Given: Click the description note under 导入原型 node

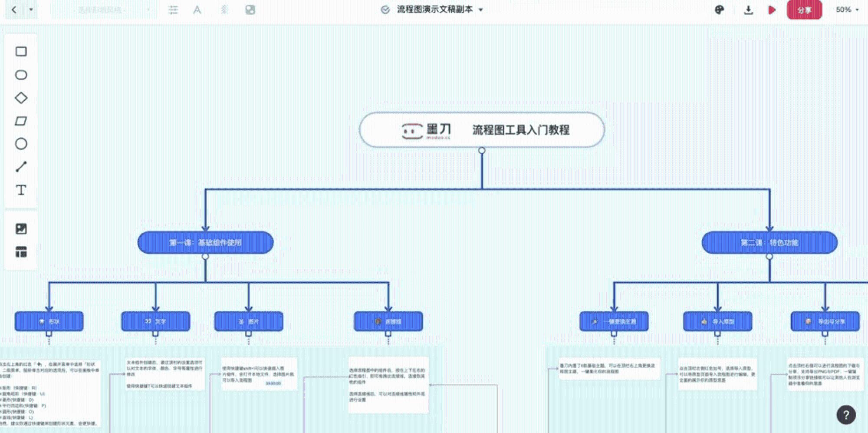Looking at the screenshot, I should 717,374.
